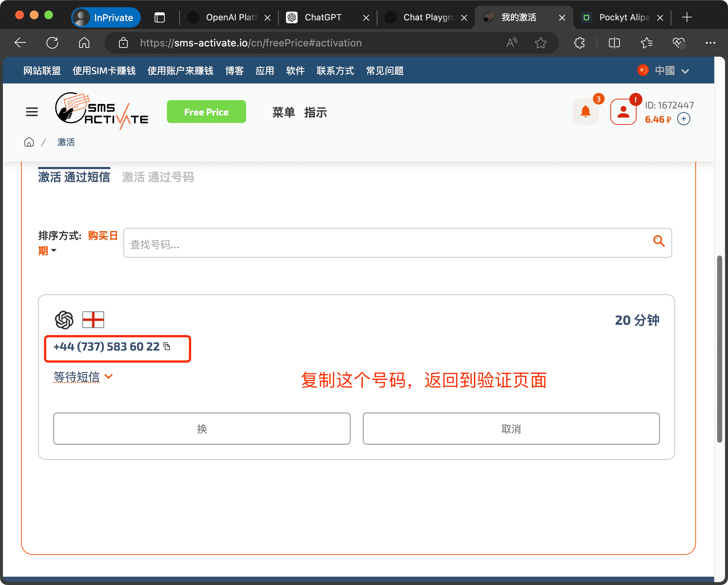Screen dimensions: 728x585
Task: Click the green Free Price button
Action: click(x=206, y=112)
